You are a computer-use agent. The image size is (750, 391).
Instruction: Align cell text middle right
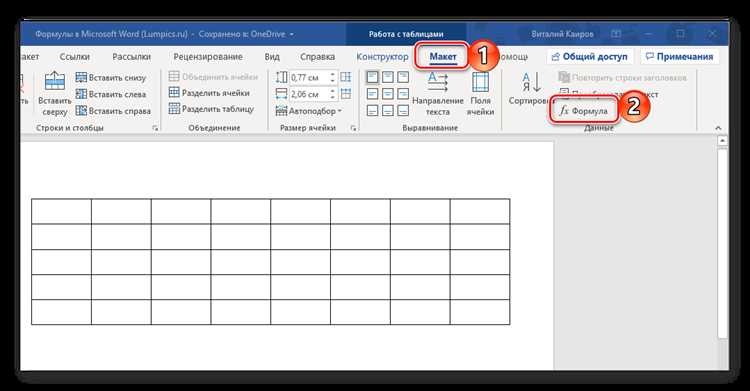pos(403,94)
